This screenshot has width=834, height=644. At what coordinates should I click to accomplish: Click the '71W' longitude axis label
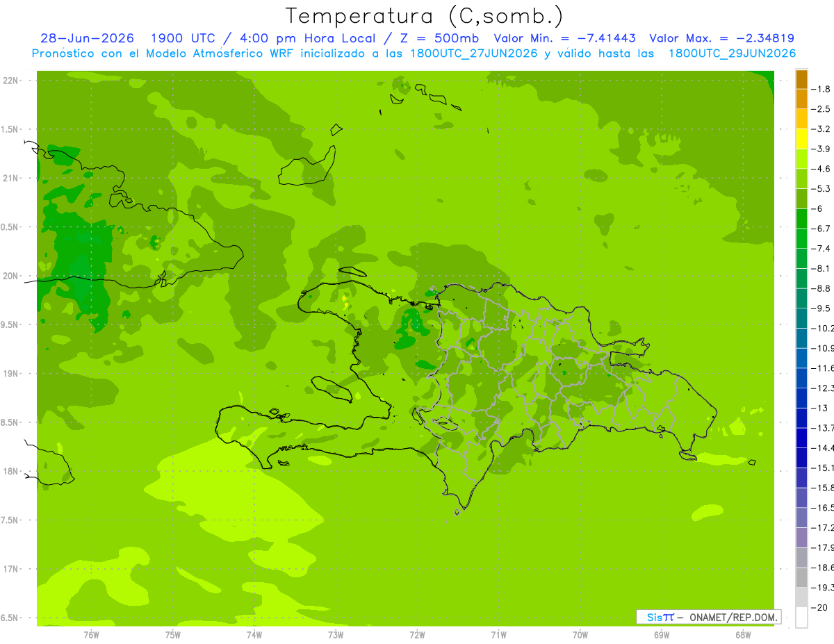point(498,635)
